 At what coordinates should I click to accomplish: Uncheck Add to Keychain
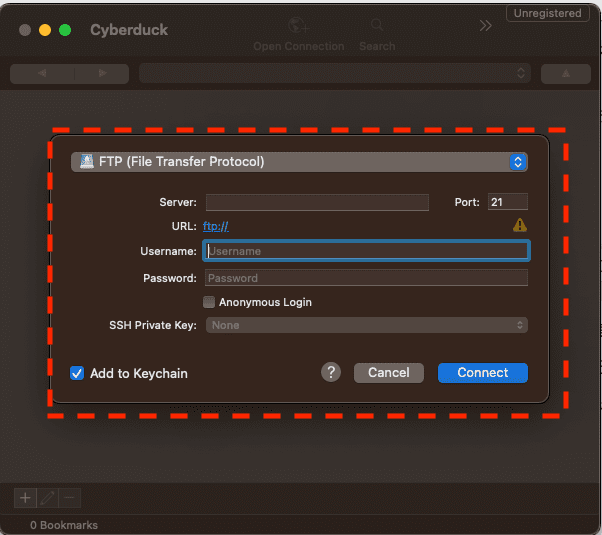click(77, 373)
